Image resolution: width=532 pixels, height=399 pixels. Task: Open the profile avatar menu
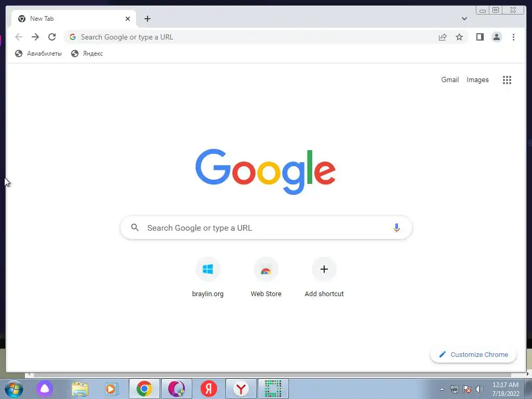[497, 37]
